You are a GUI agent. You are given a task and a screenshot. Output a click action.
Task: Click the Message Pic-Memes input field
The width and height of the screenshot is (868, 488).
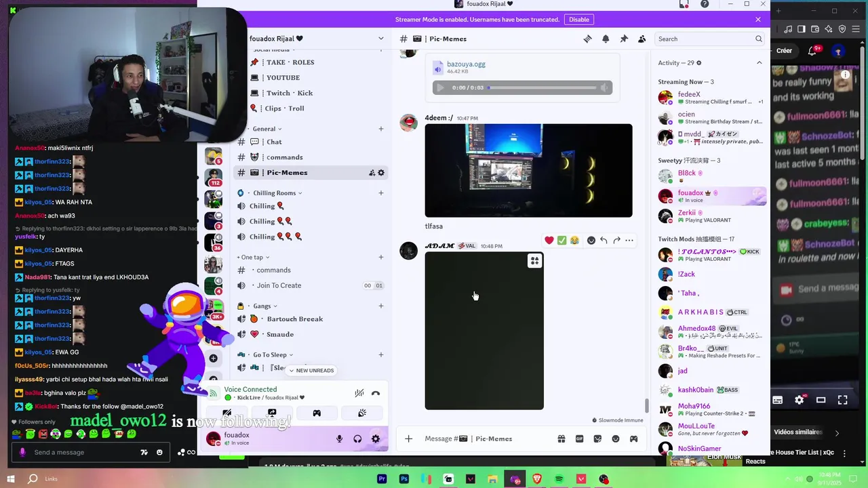[488, 439]
